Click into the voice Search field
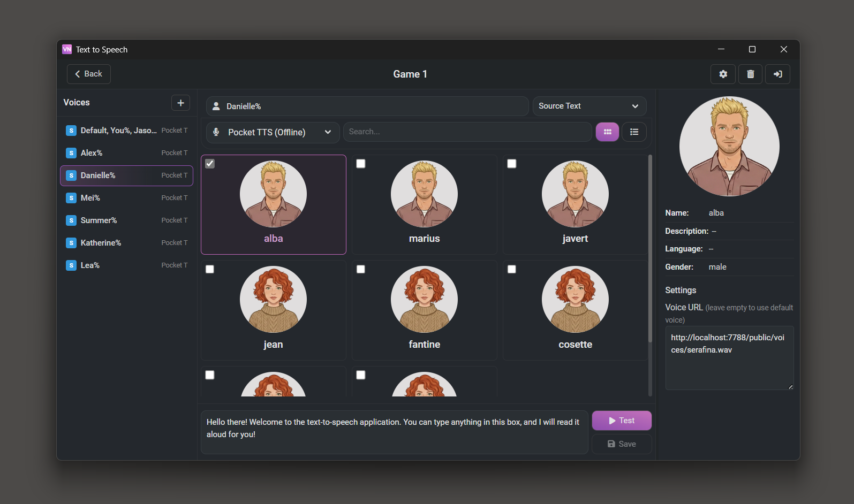 pyautogui.click(x=467, y=132)
